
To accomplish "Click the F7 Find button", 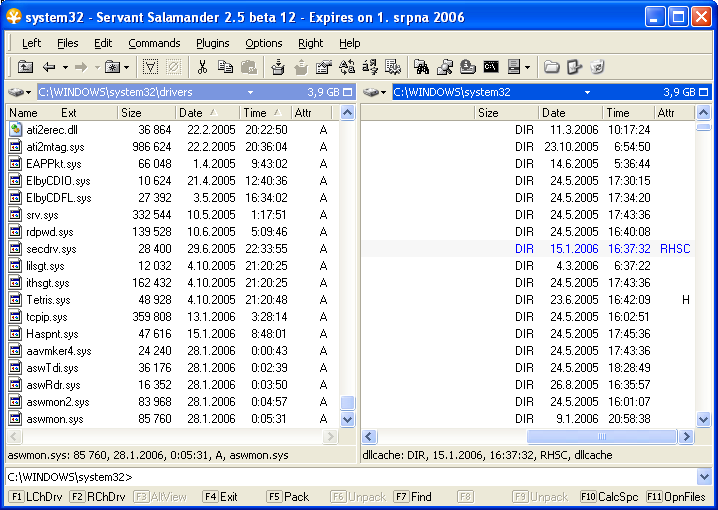I will (413, 497).
